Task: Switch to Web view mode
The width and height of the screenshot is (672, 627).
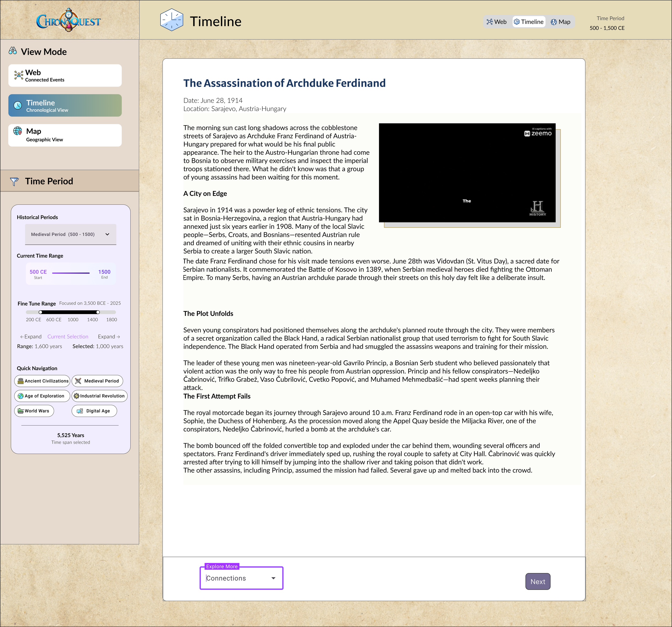Action: (x=65, y=75)
